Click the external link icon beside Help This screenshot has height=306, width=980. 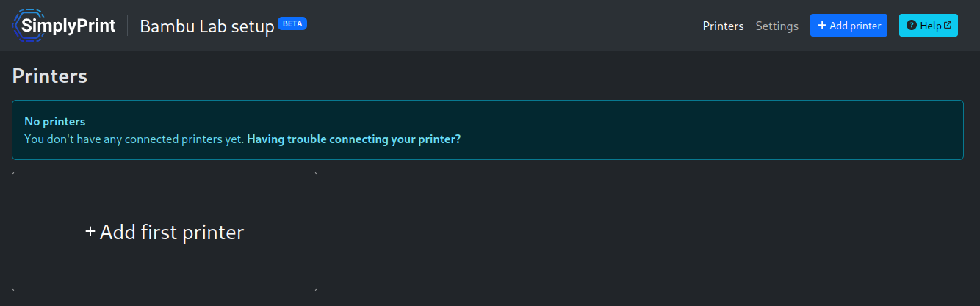click(948, 25)
